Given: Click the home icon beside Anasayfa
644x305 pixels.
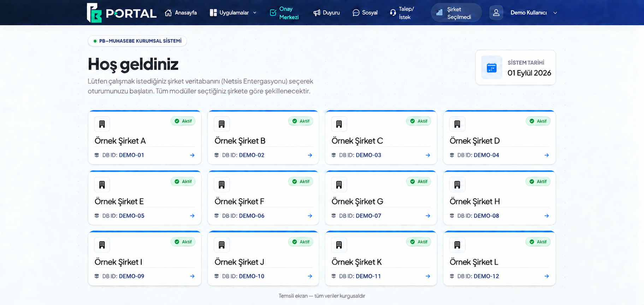Looking at the screenshot, I should coord(168,13).
